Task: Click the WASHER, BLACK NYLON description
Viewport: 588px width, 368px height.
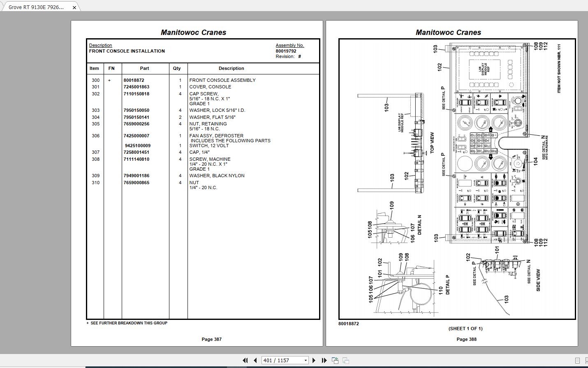Action: 217,176
